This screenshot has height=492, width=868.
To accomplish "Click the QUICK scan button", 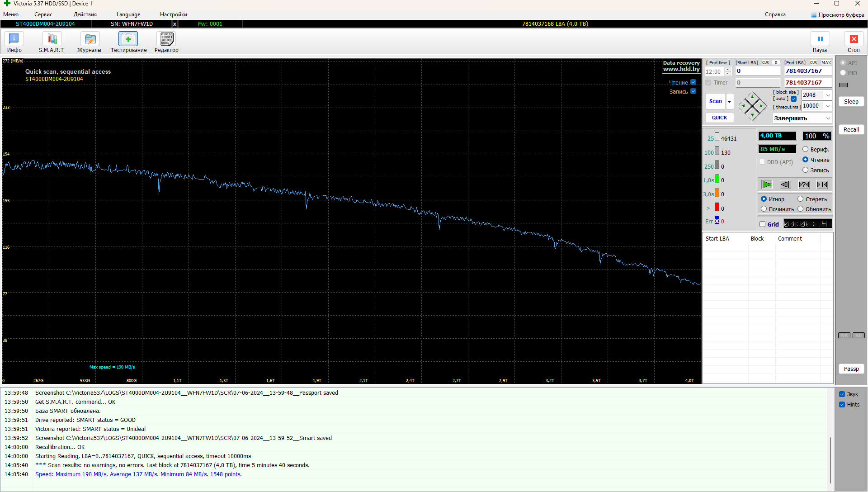I will pyautogui.click(x=719, y=118).
